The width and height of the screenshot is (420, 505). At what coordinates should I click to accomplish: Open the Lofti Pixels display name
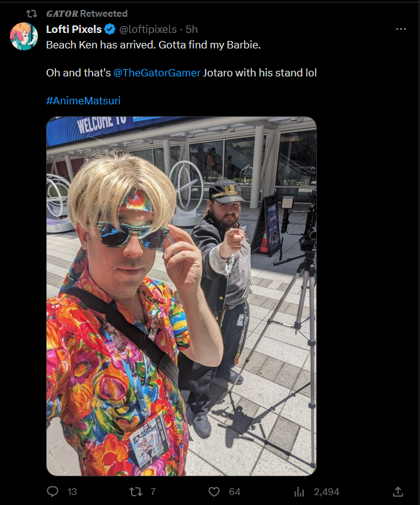tap(74, 29)
